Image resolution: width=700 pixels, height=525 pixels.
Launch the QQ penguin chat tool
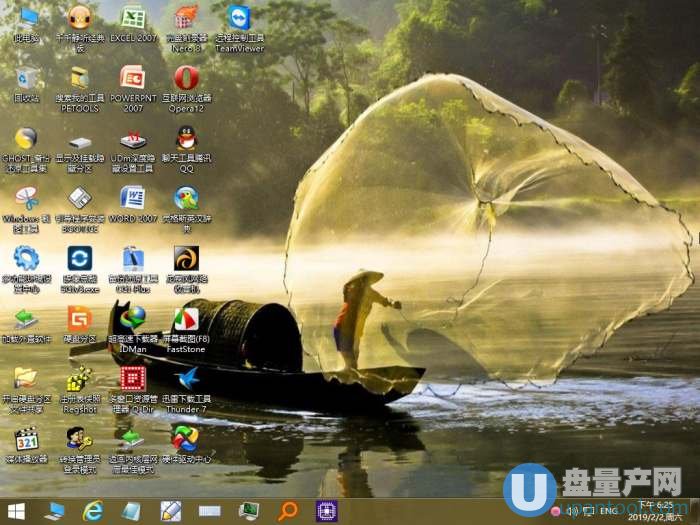coord(187,150)
